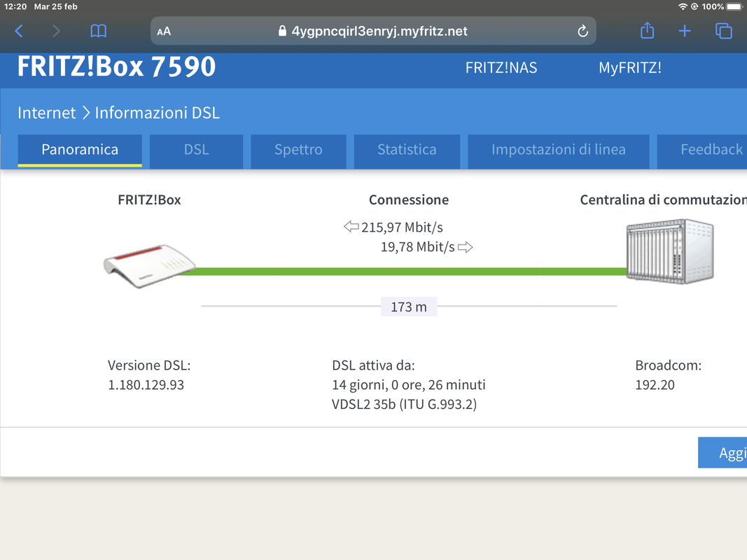Open the FRITZ!NAS link
Screen dimensions: 747x560
pyautogui.click(x=501, y=68)
